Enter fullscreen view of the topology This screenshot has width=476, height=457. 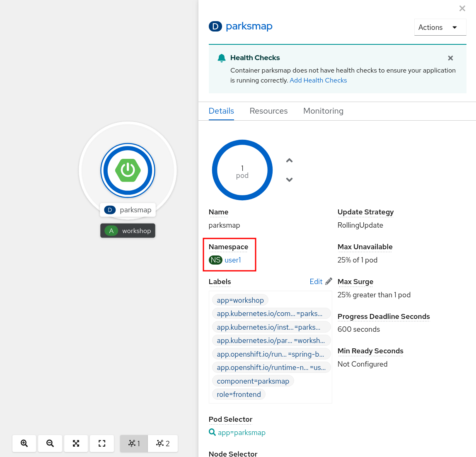click(101, 443)
